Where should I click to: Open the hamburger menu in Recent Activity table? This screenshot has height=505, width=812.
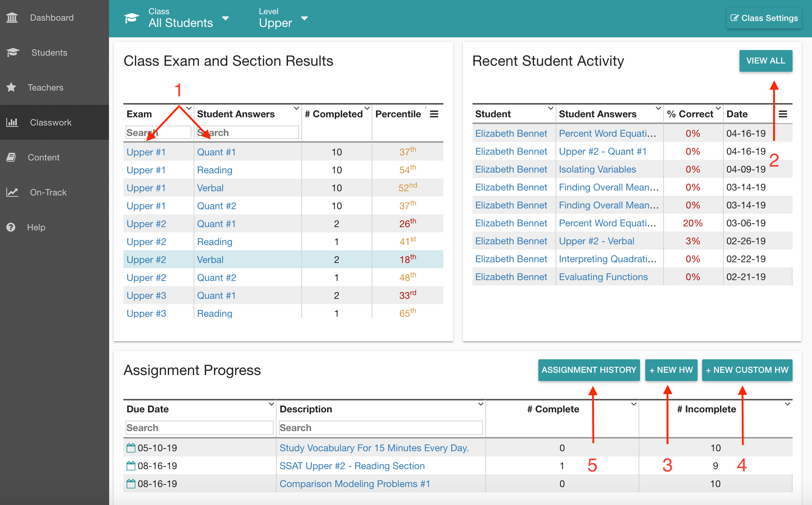tap(783, 114)
